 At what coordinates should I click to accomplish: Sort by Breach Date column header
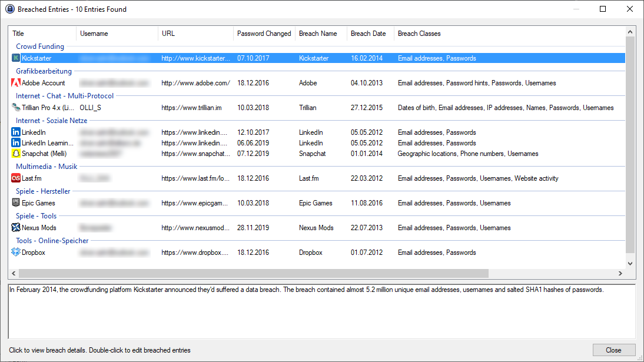[370, 34]
